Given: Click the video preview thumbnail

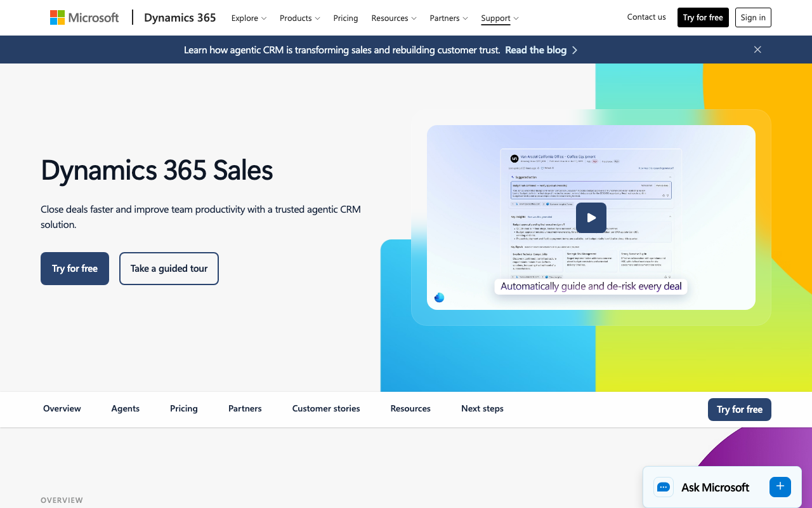Looking at the screenshot, I should click(x=591, y=217).
